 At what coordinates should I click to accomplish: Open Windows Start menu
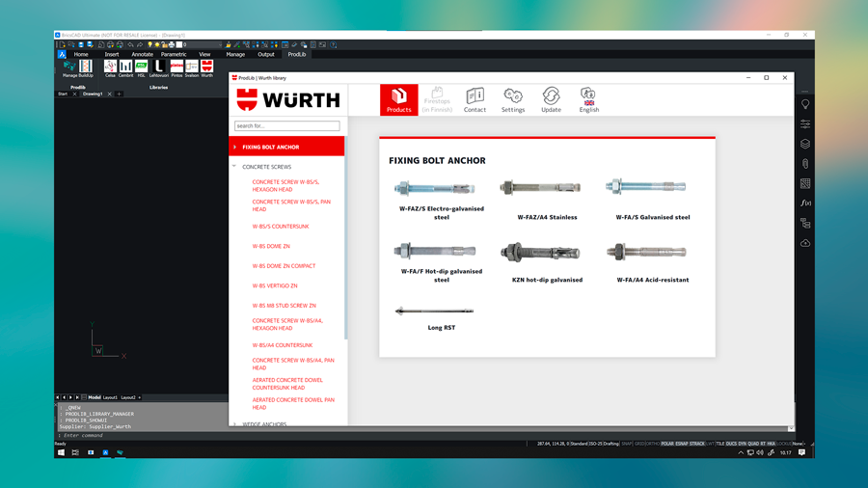click(61, 452)
